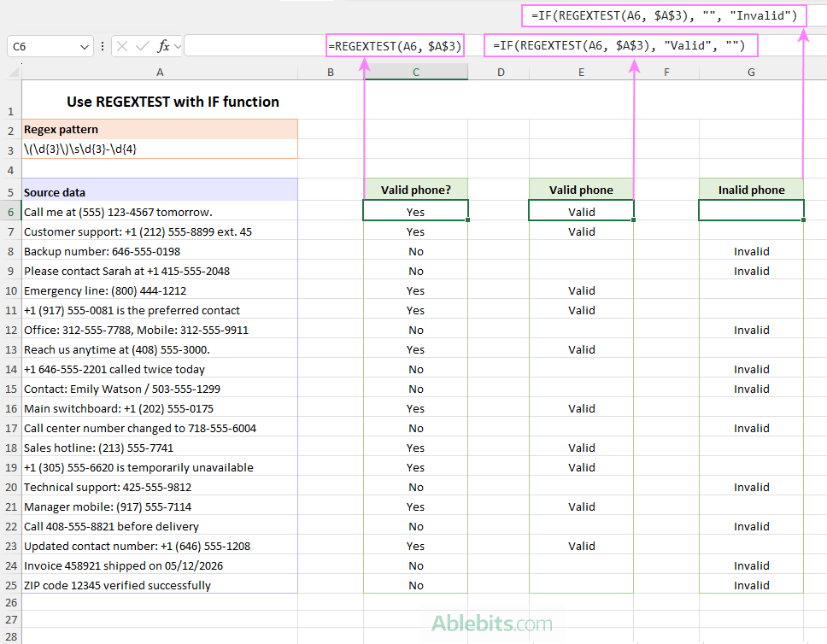827x644 pixels.
Task: Select cell 'Sales hotline: (213) 555-7741'
Action: 160,448
